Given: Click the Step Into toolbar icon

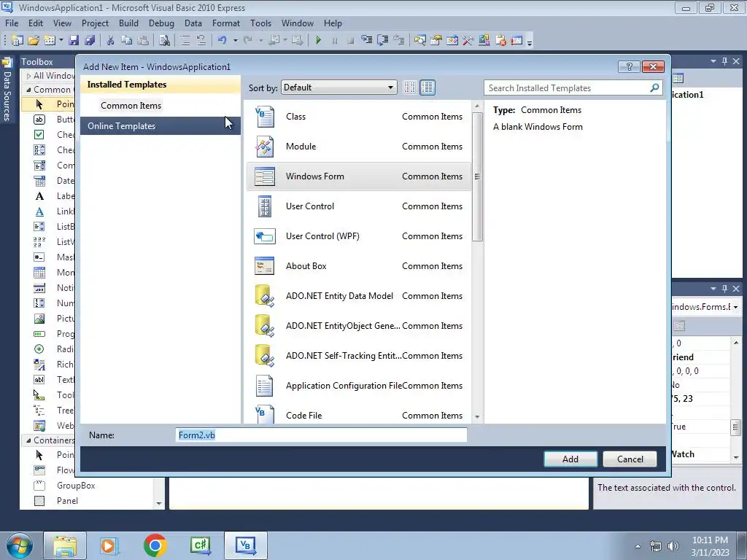Looking at the screenshot, I should click(x=366, y=41).
